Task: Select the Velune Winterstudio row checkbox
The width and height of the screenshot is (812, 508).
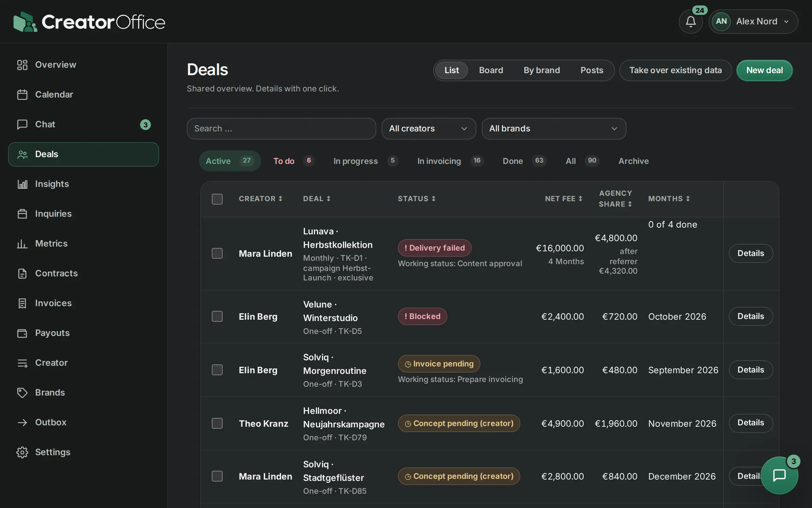Action: click(x=217, y=316)
